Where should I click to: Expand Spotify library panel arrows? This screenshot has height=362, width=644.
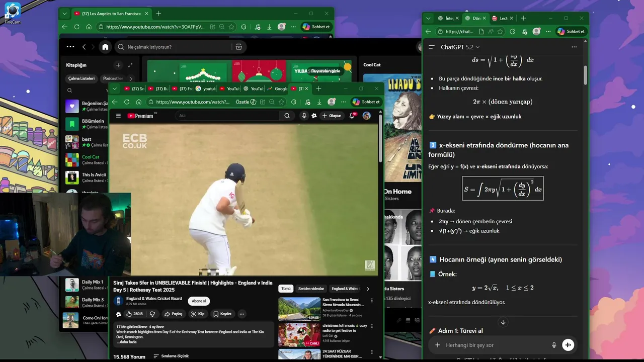point(130,65)
